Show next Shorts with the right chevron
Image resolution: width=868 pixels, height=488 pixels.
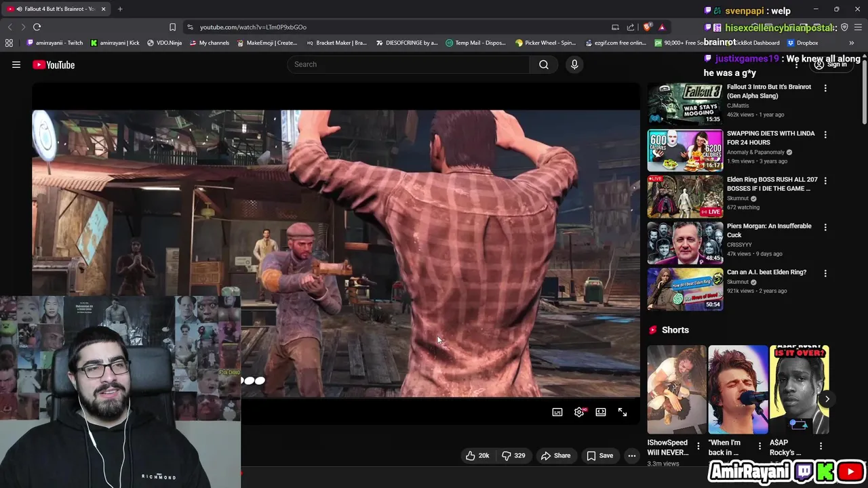click(827, 399)
